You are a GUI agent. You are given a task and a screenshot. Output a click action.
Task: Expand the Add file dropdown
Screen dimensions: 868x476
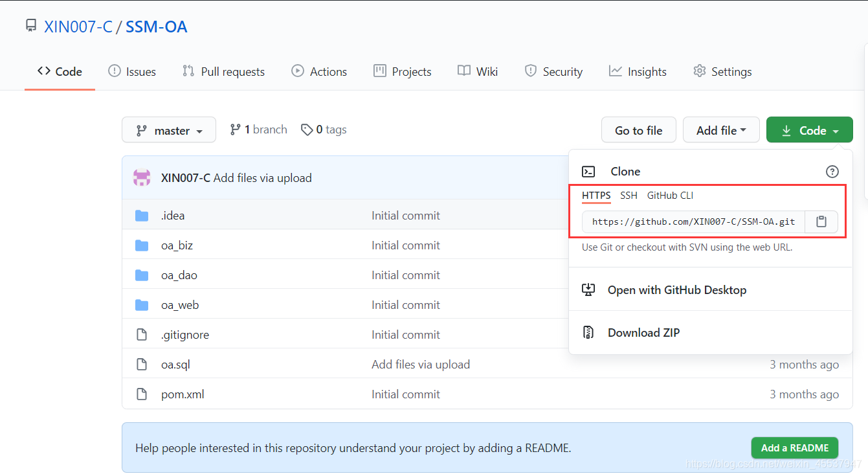point(722,130)
